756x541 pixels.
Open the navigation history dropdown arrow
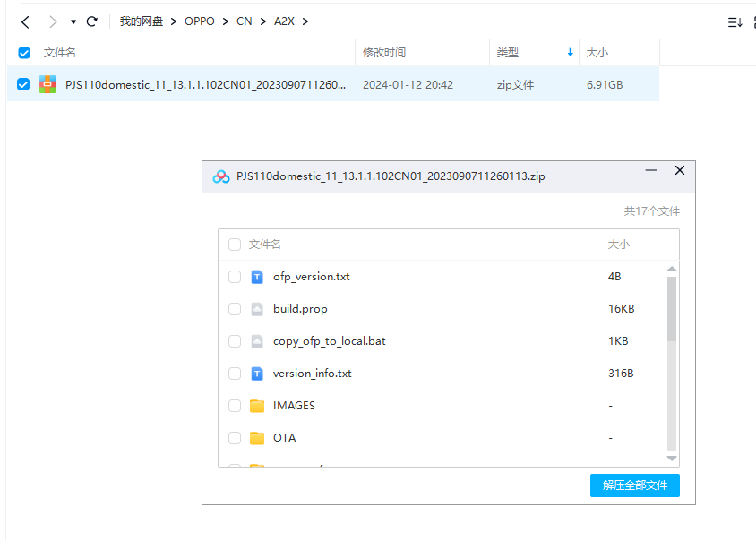click(x=73, y=21)
